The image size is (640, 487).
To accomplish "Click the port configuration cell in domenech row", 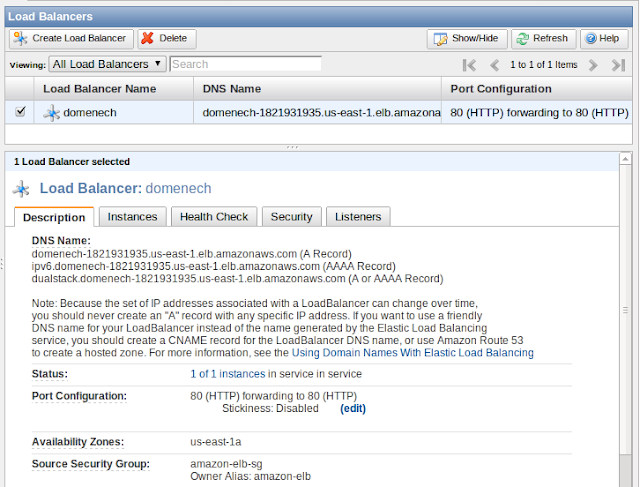I will [537, 113].
